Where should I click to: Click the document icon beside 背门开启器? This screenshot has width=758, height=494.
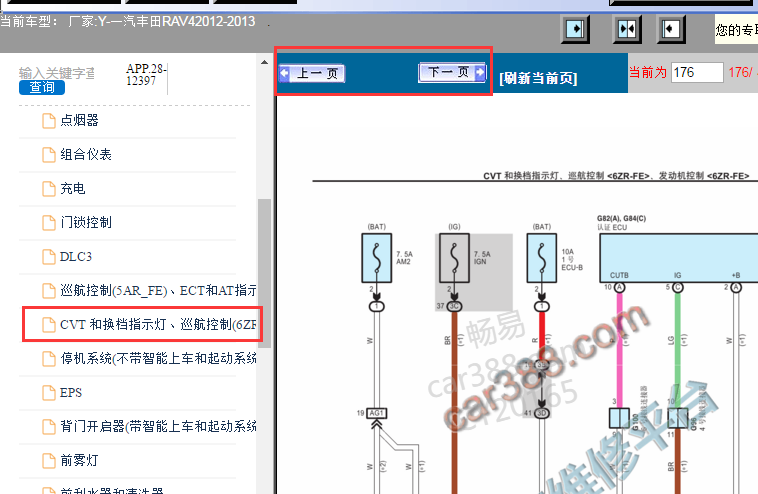49,427
